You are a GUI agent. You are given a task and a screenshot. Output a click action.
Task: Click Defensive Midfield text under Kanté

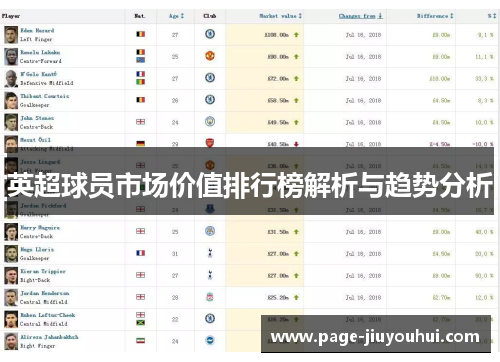(x=46, y=83)
